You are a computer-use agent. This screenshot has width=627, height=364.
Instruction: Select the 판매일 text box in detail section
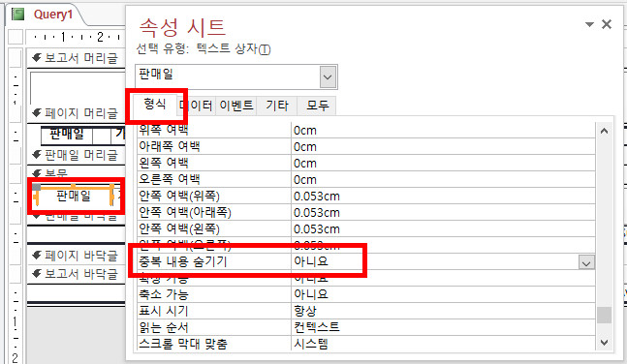[74, 196]
